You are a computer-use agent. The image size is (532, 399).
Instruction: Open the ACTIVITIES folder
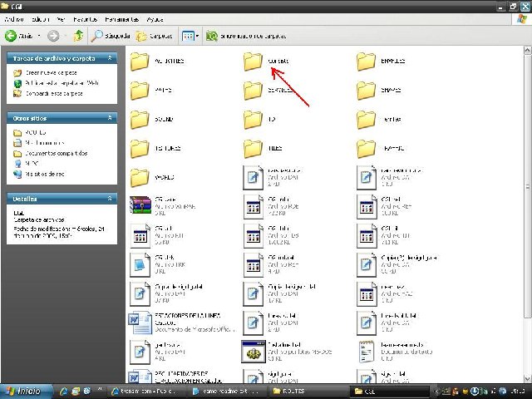pyautogui.click(x=140, y=62)
